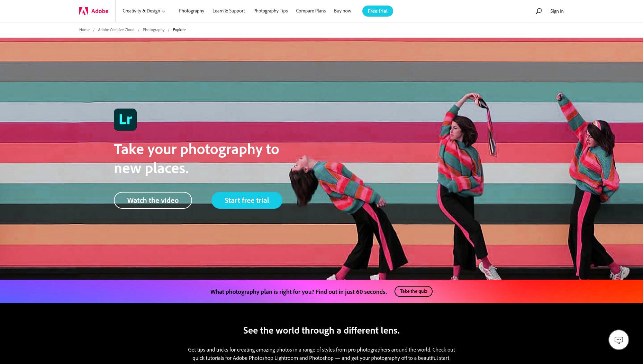Expand the Creativity & Design dropdown
This screenshot has height=364, width=643.
point(144,11)
